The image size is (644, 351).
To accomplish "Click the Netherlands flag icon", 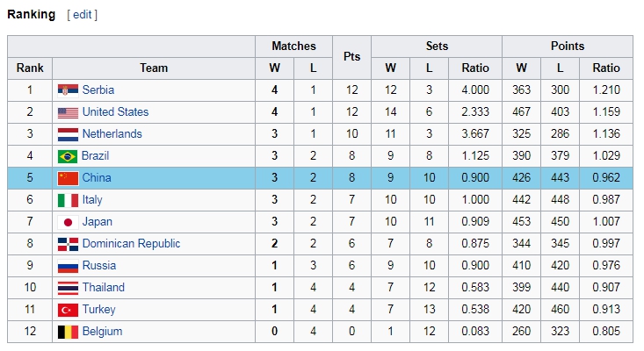I will 68,134.
